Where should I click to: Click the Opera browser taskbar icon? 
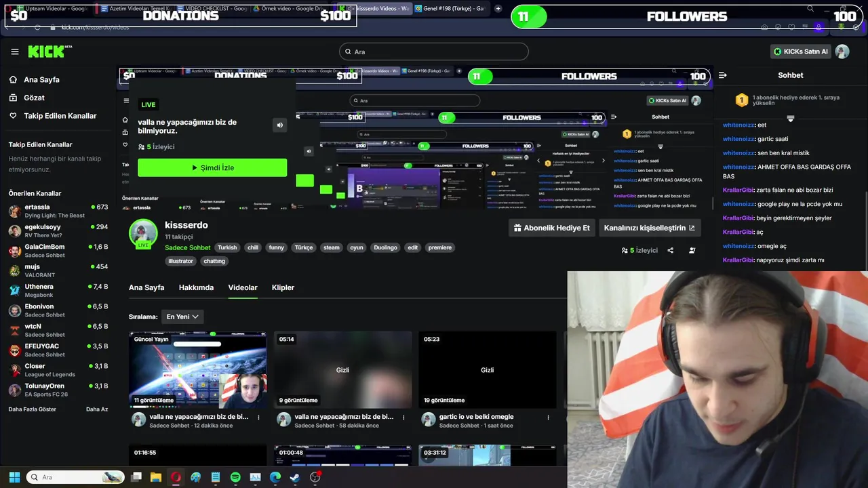(176, 477)
